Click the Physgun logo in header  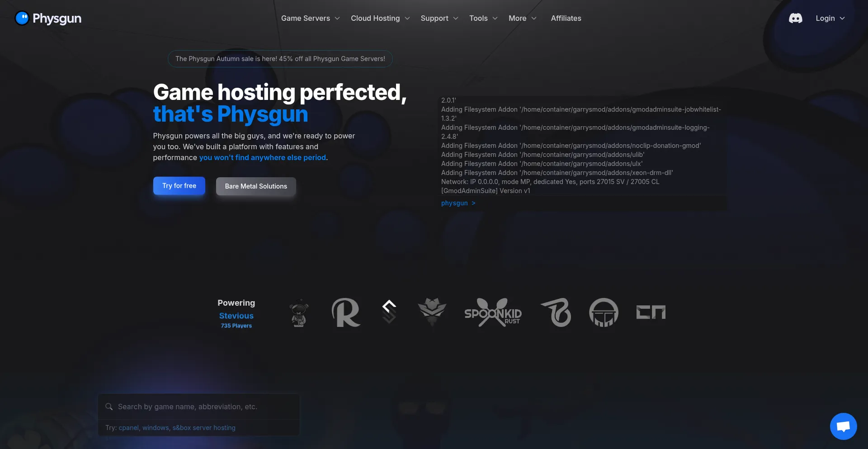click(x=48, y=18)
